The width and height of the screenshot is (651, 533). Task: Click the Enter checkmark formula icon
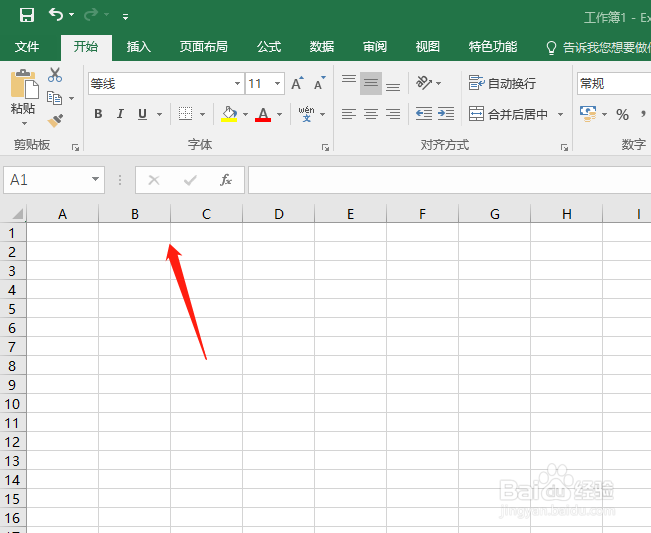tap(190, 180)
